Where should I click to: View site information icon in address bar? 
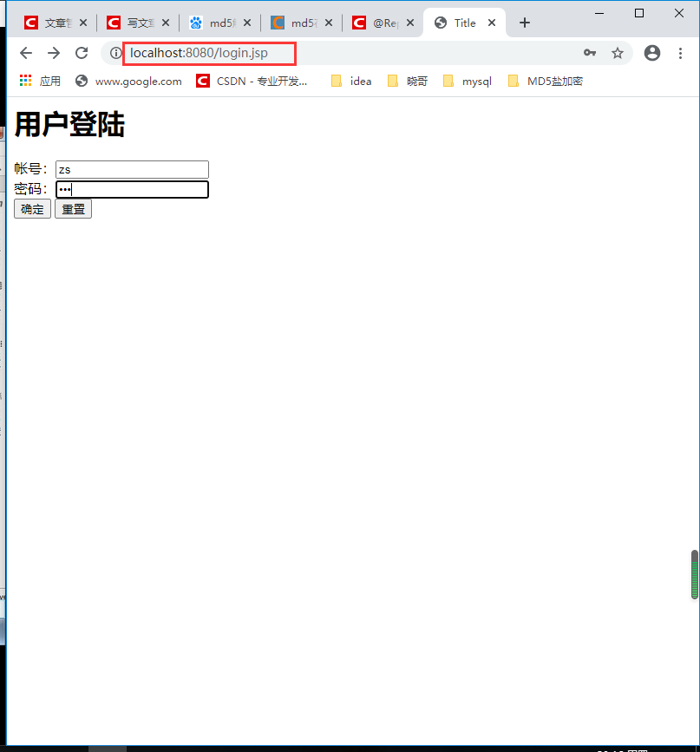point(115,53)
